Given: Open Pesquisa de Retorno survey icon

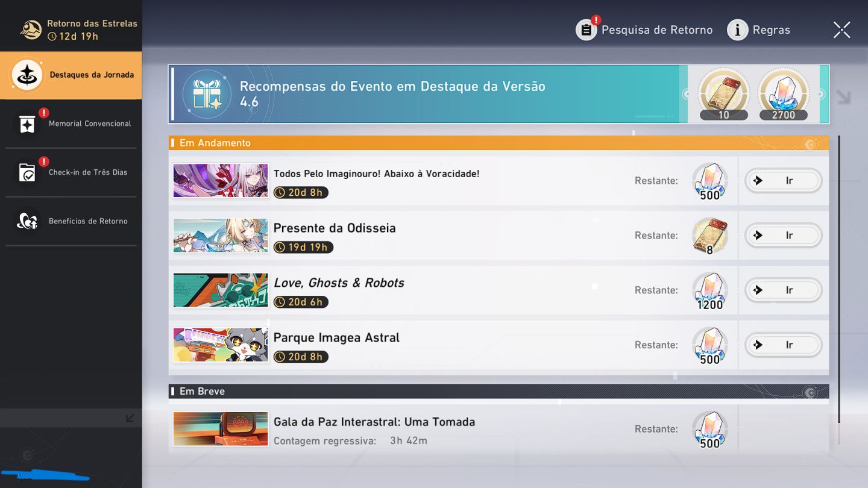Looking at the screenshot, I should [586, 30].
